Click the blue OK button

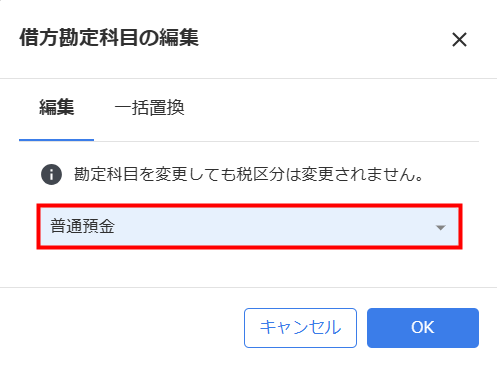tap(423, 328)
